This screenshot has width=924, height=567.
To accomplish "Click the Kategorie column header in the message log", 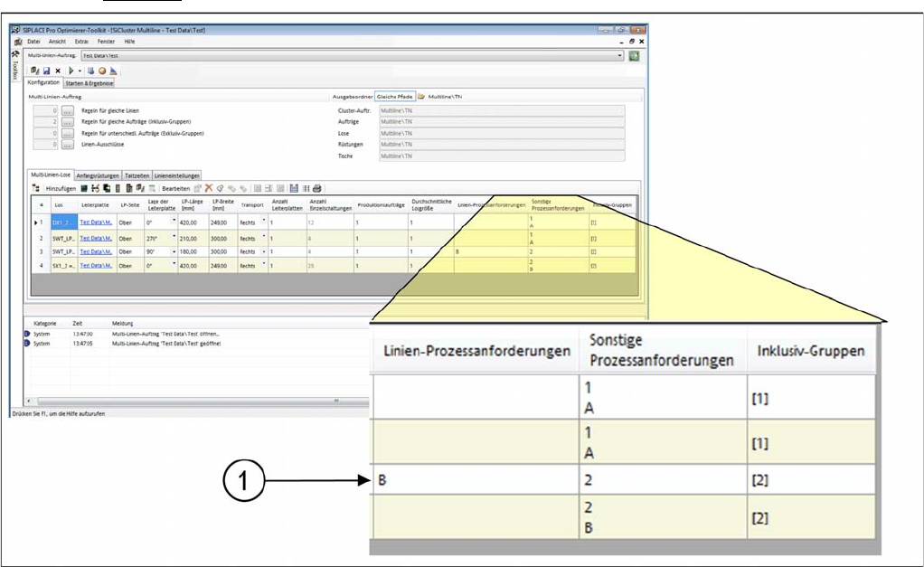I will 45,324.
